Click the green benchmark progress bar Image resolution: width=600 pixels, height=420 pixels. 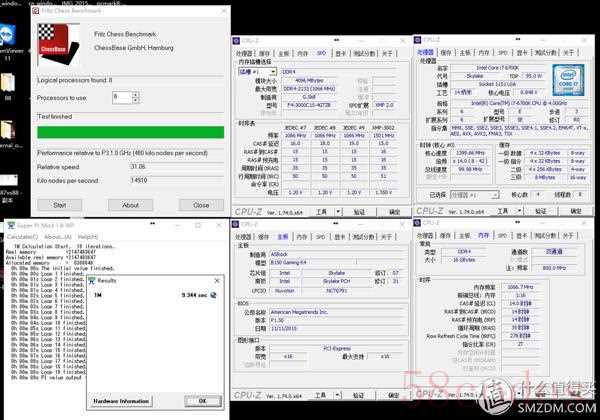[x=130, y=132]
